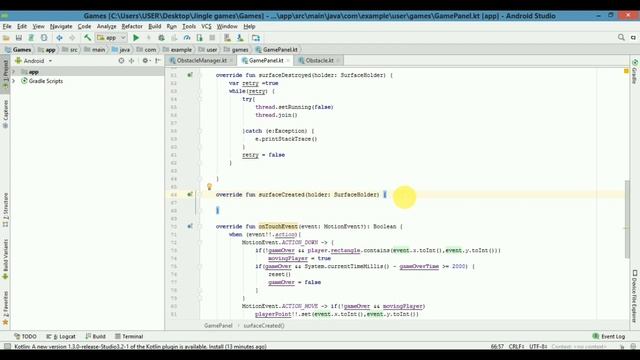640x360 pixels.
Task: Open the Logcat tool window
Action: tap(61, 336)
